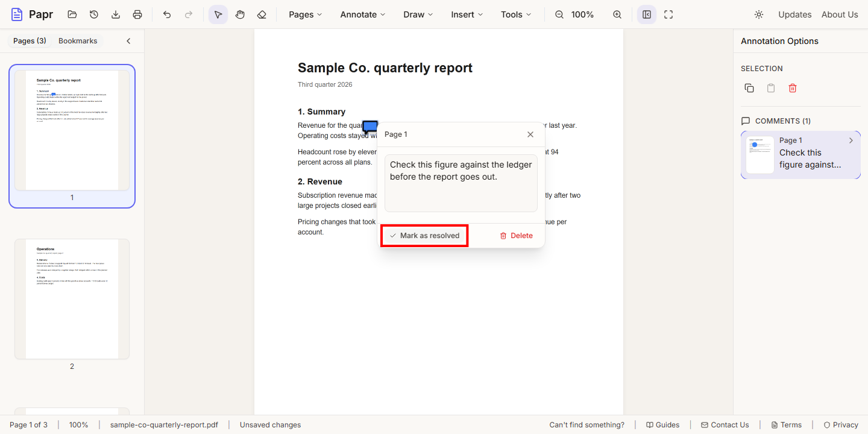The height and width of the screenshot is (434, 868).
Task: Delete selection with red trash icon
Action: (793, 88)
